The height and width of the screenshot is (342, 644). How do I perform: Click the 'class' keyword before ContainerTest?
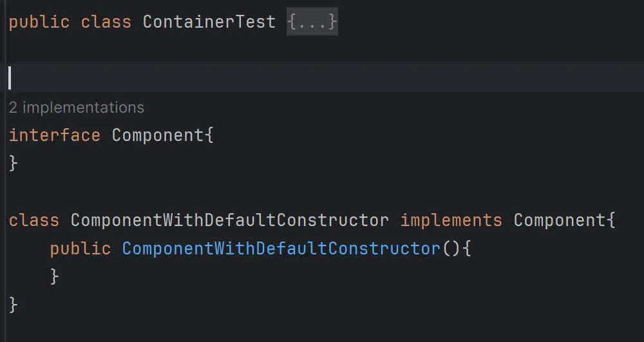click(106, 22)
